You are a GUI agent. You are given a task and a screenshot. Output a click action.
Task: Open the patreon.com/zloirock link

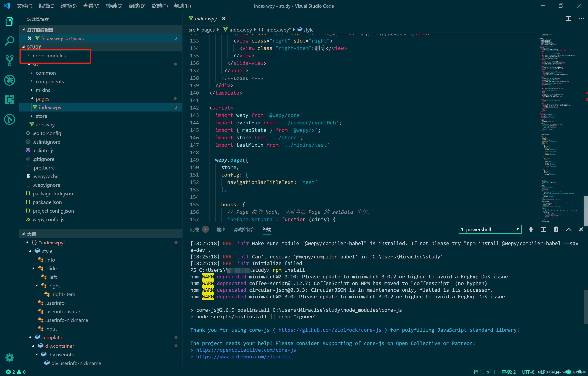(x=243, y=357)
